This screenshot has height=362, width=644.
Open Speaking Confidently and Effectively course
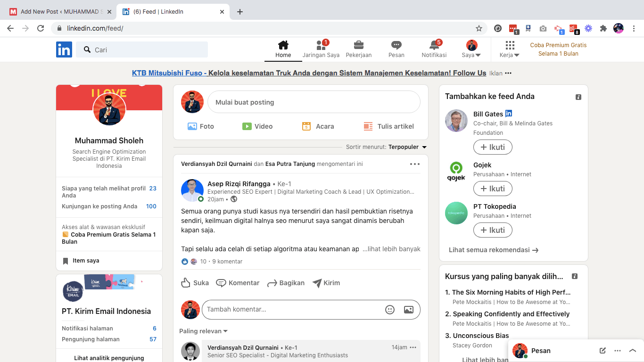pos(511,314)
